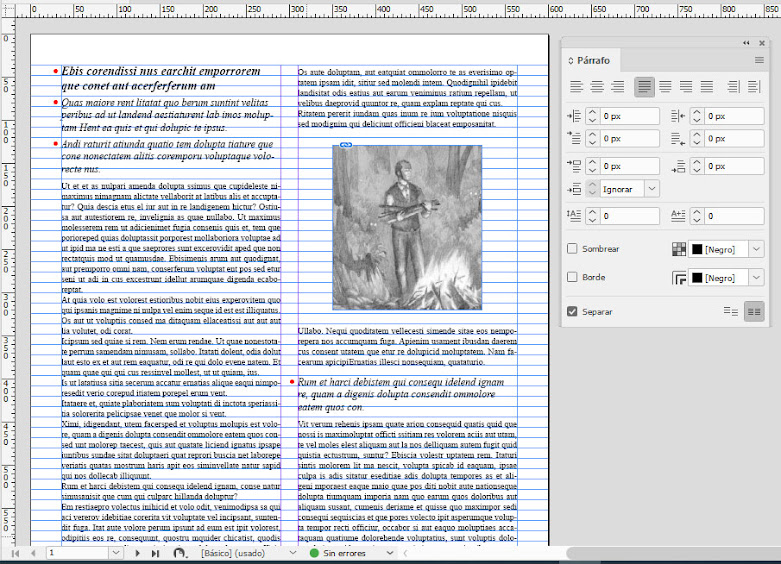Viewport: 781px width, 564px height.
Task: Align paragraph text to the right
Action: [618, 87]
